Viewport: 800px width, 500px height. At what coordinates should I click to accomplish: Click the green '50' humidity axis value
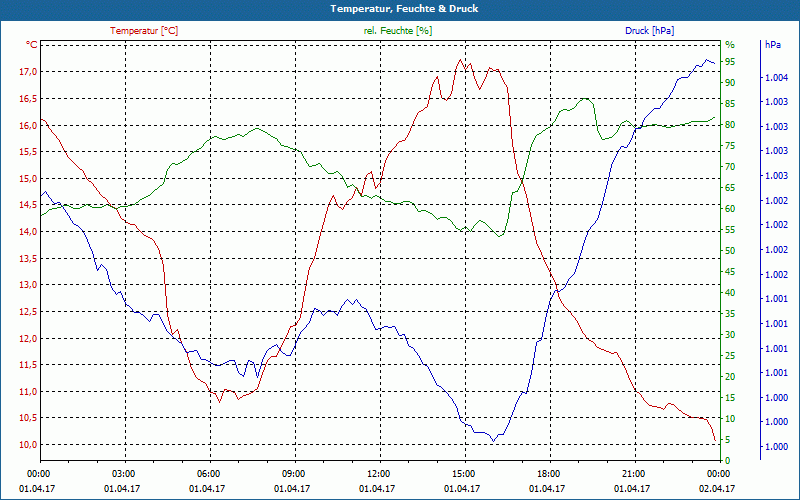point(730,251)
